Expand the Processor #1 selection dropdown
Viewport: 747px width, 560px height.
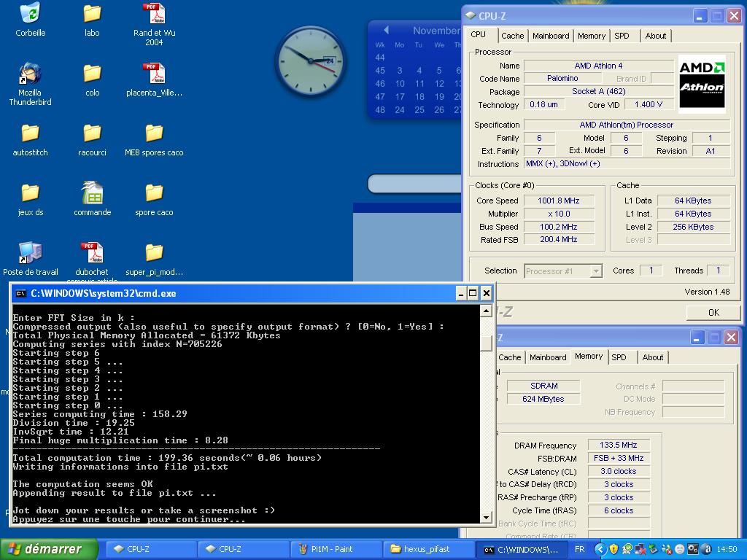pyautogui.click(x=596, y=271)
